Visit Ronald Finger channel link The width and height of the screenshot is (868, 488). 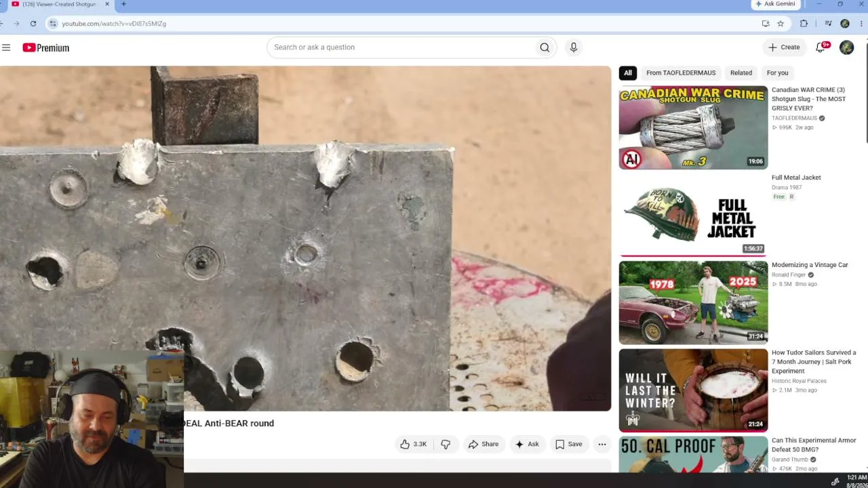click(789, 275)
